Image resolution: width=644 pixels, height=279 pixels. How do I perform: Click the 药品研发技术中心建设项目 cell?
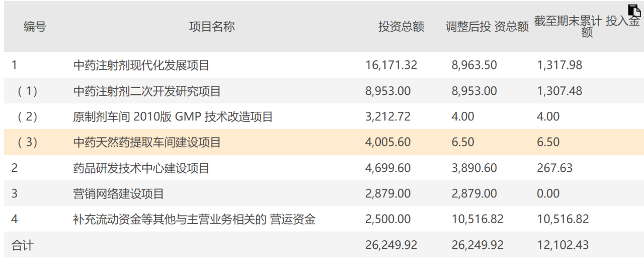141,168
